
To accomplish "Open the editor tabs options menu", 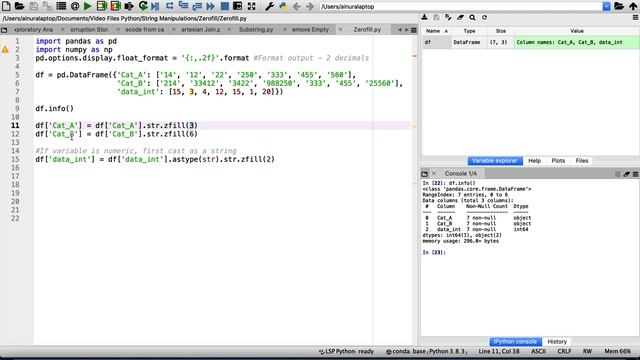I will coord(413,30).
